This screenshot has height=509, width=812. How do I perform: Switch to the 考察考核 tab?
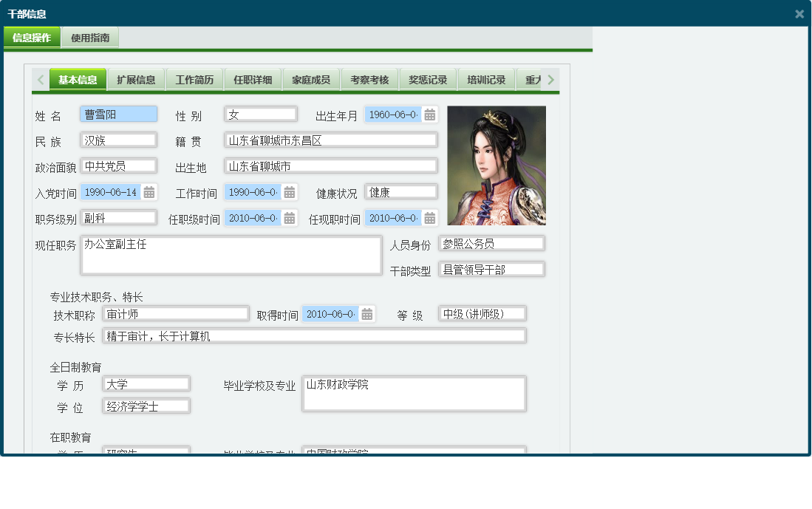pyautogui.click(x=369, y=79)
